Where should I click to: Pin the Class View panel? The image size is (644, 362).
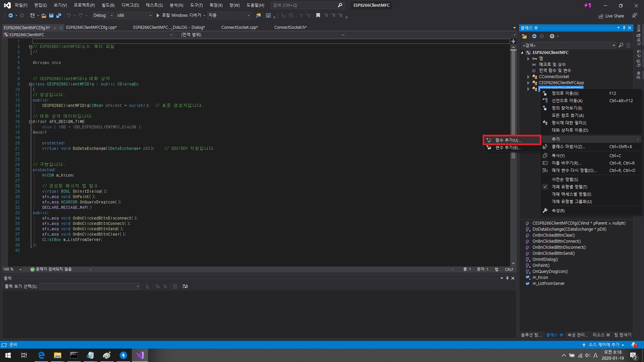624,28
